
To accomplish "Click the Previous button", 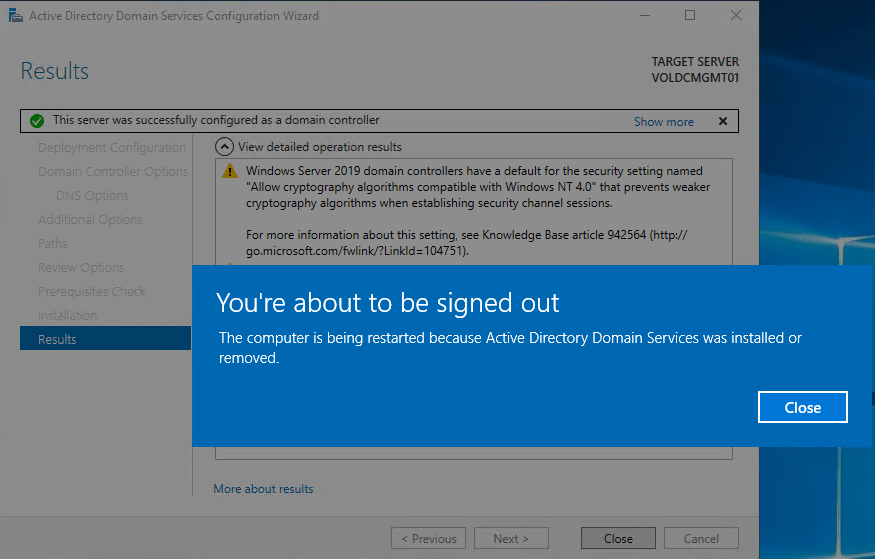I will coord(429,538).
